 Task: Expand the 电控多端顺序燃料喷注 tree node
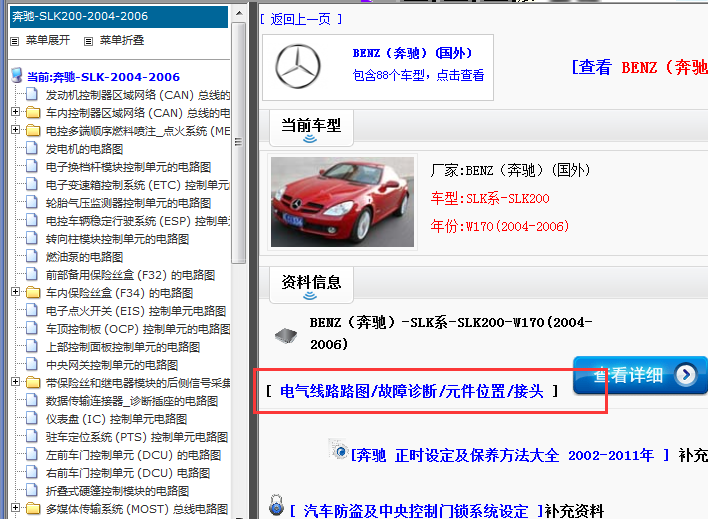[15, 130]
